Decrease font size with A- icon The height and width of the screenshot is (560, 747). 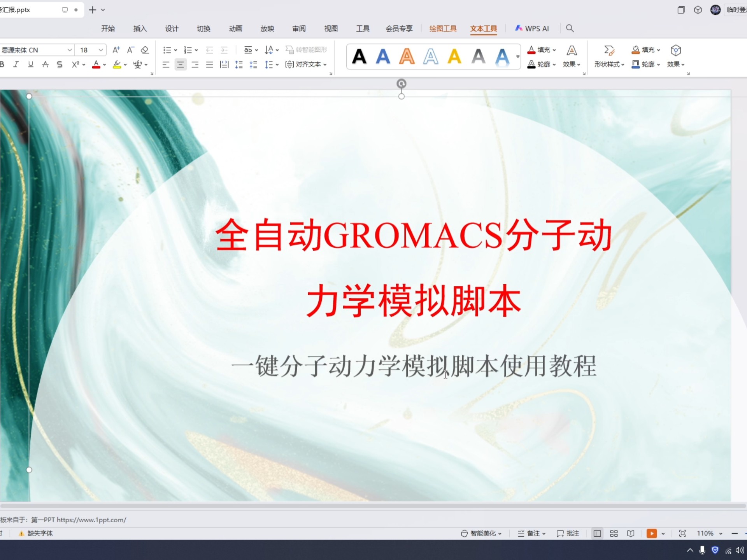(130, 50)
